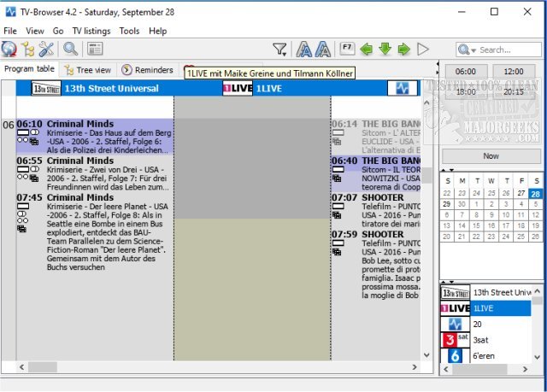This screenshot has width=547, height=392.
Task: Go to next day with right green arrow
Action: tap(404, 50)
